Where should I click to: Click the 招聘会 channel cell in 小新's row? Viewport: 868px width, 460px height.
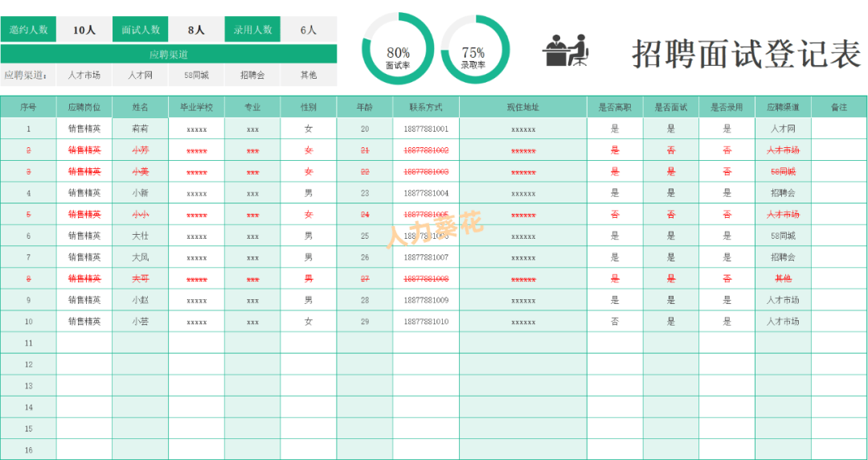tap(783, 194)
